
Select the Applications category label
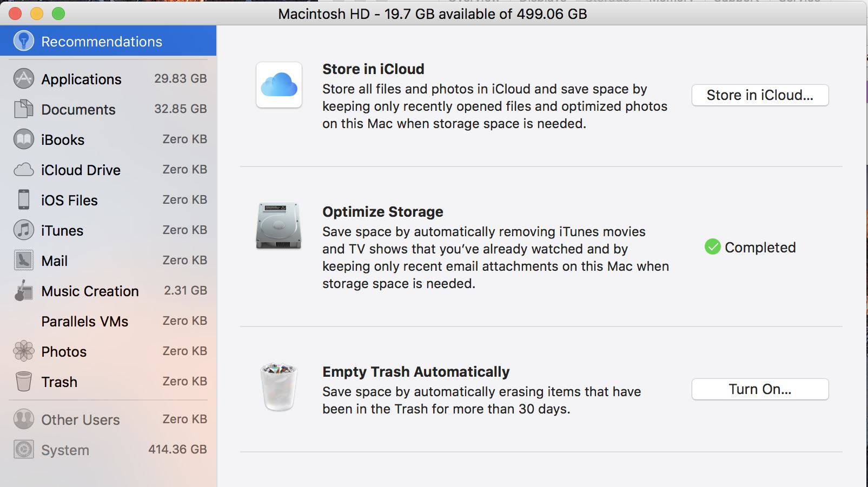tap(82, 79)
